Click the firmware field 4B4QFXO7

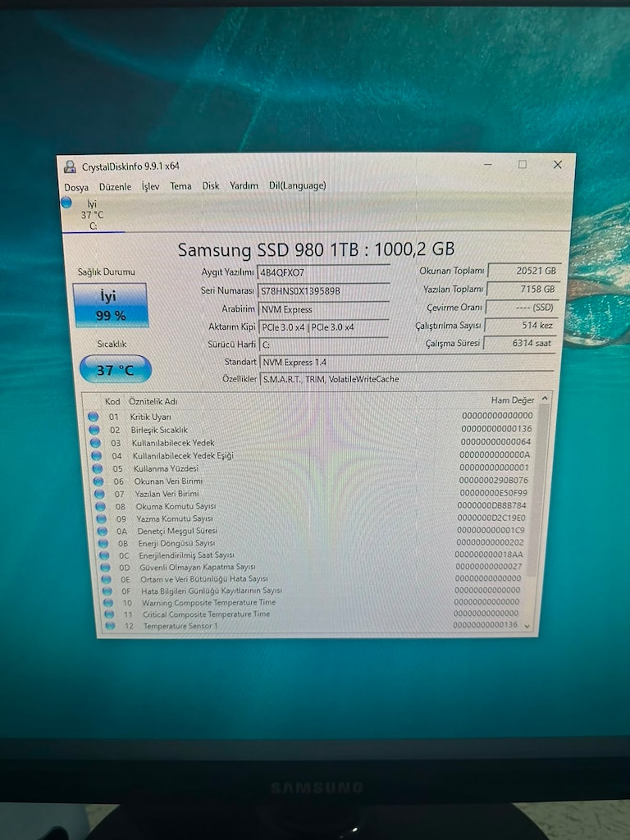point(323,272)
